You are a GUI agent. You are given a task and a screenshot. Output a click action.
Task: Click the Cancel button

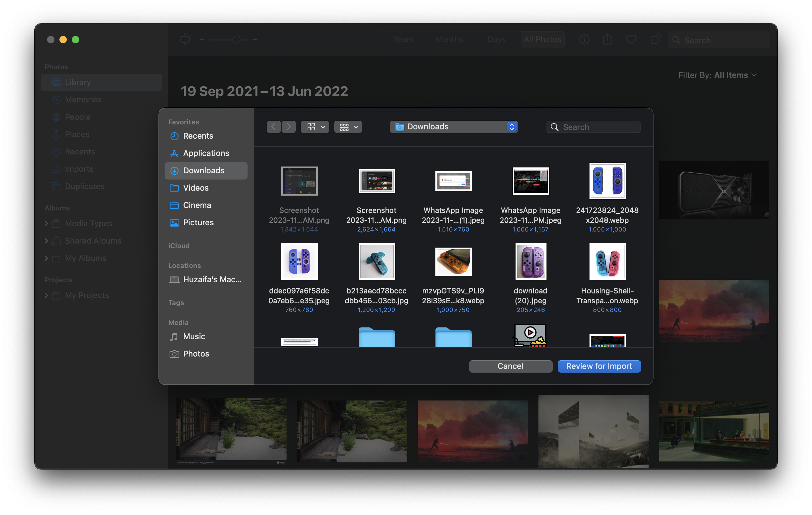tap(510, 366)
